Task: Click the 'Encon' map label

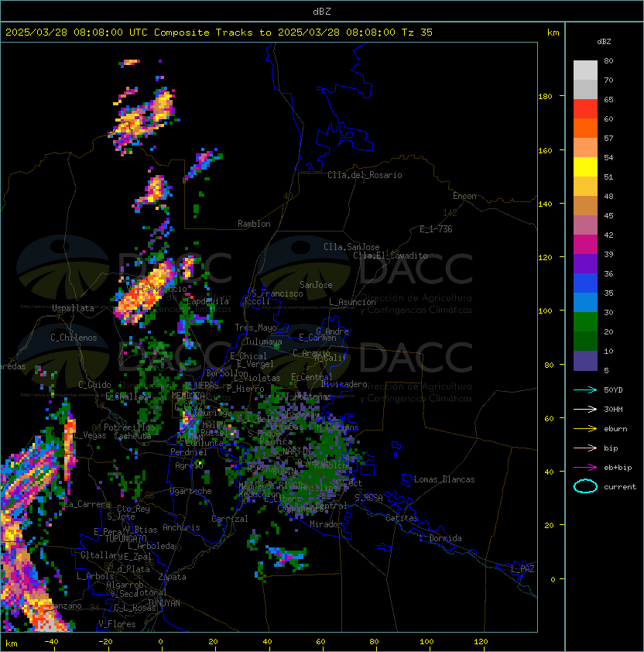Action: pyautogui.click(x=464, y=196)
